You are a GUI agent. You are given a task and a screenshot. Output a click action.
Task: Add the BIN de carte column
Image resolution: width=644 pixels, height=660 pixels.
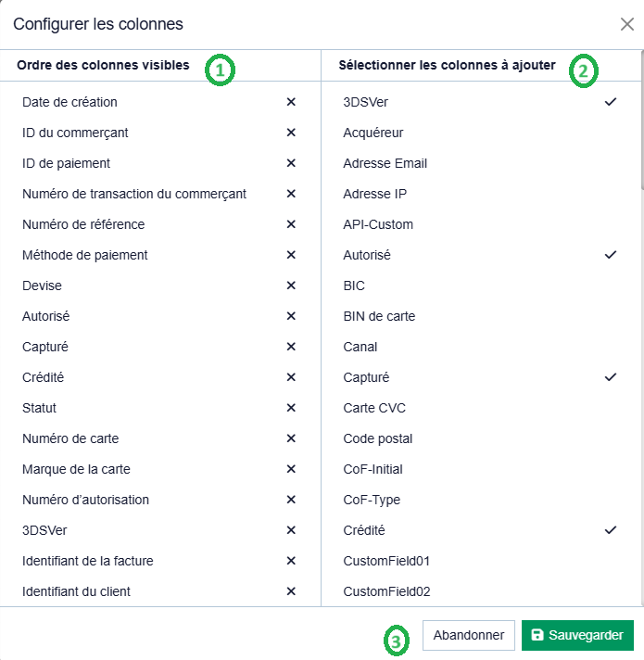click(379, 316)
